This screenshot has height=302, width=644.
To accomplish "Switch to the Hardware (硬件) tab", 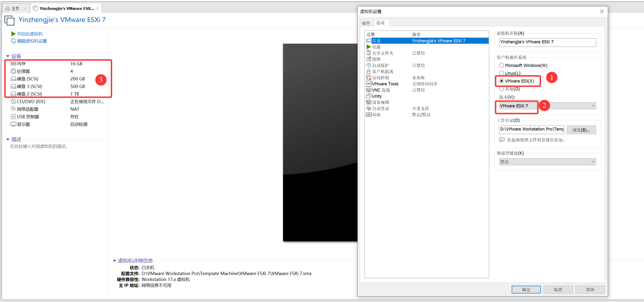I will pos(366,23).
